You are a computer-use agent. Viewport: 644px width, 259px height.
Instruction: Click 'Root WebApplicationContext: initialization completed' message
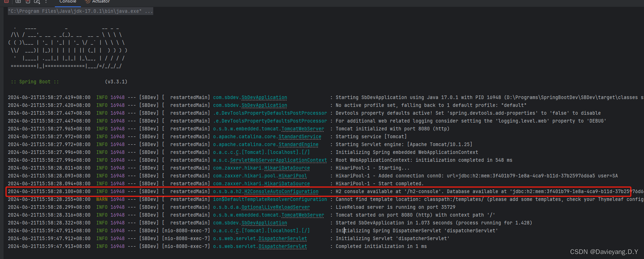(x=424, y=160)
